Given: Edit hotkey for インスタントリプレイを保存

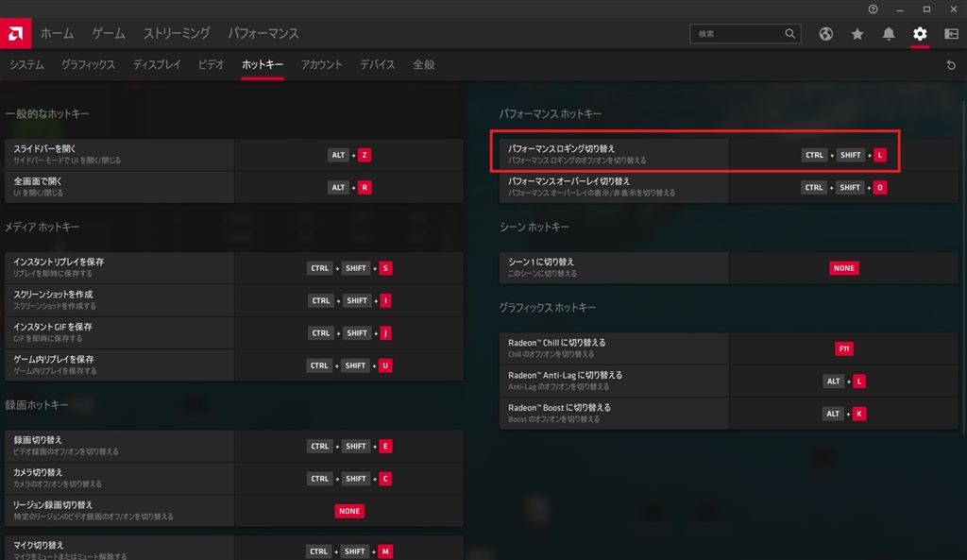Looking at the screenshot, I should (349, 268).
